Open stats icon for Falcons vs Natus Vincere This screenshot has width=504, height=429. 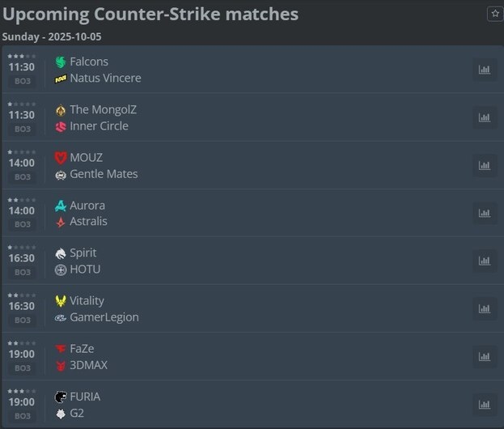click(x=485, y=70)
